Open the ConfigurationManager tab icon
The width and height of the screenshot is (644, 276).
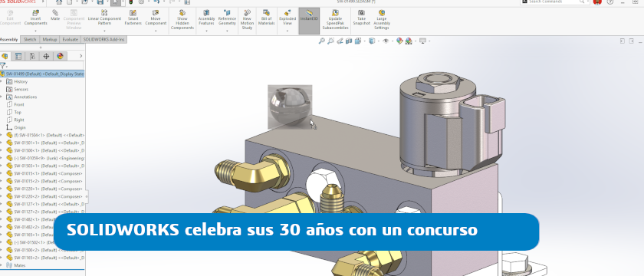[x=32, y=56]
